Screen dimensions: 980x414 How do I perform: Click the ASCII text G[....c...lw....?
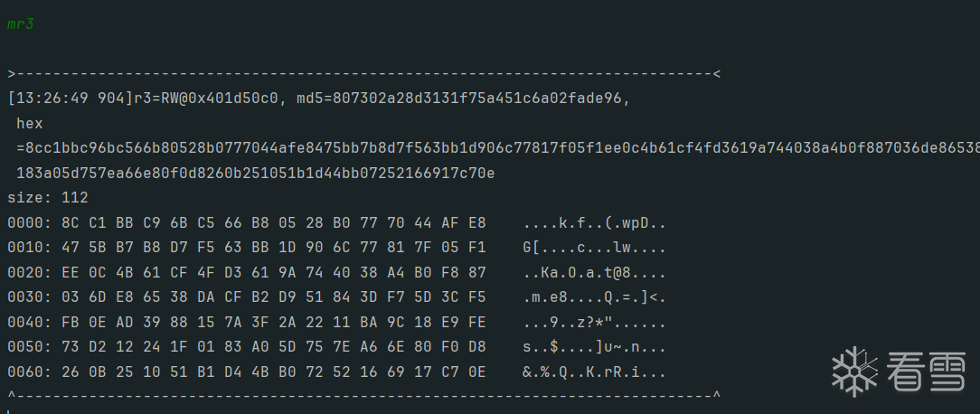pyautogui.click(x=594, y=247)
